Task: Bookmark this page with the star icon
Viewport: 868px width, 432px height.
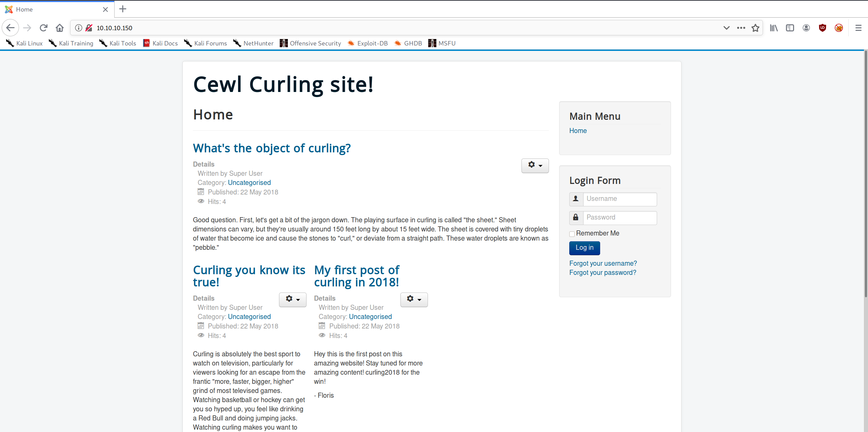Action: (x=755, y=28)
